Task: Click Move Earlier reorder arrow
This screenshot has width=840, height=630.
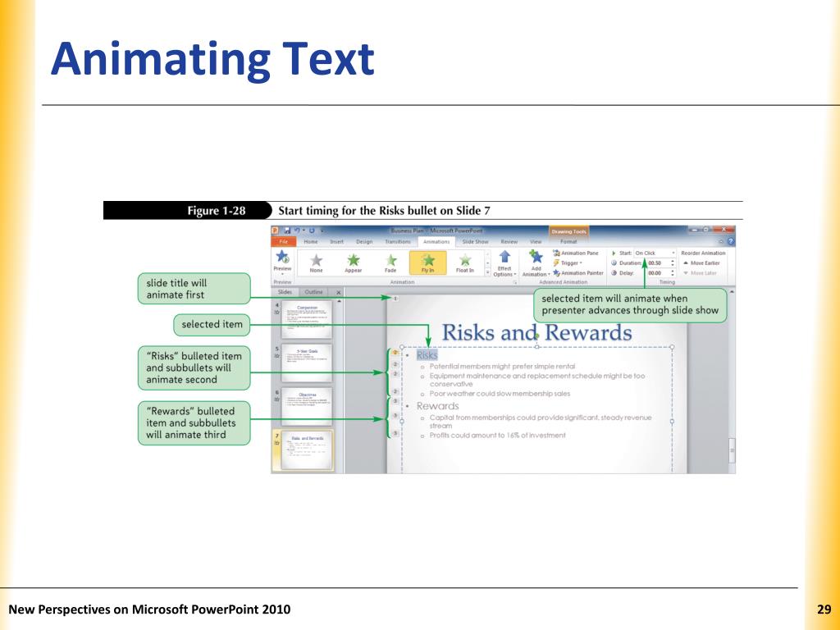Action: pos(701,263)
